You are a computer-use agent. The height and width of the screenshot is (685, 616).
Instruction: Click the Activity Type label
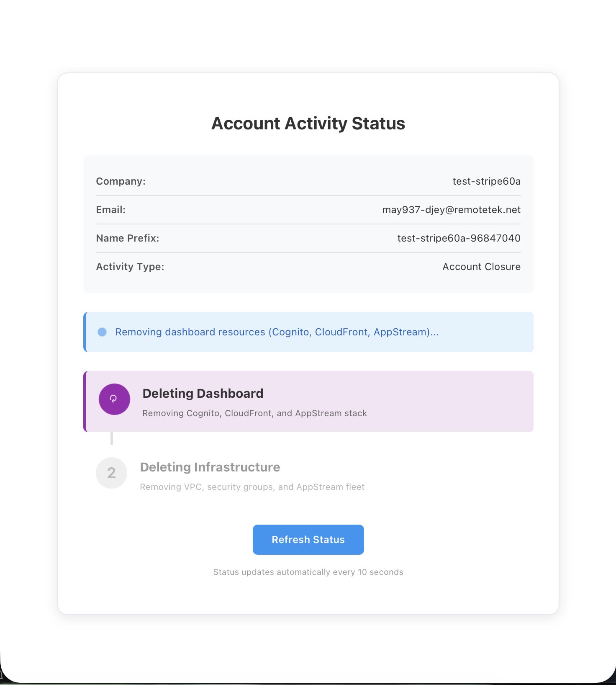(x=130, y=267)
